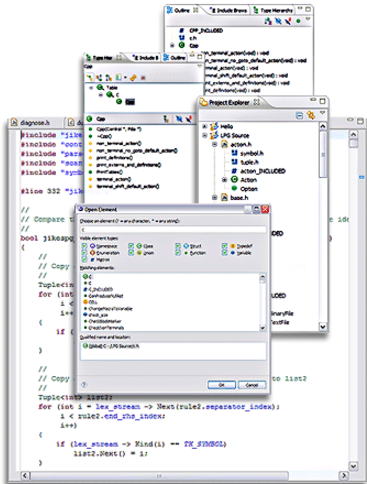
Task: Click the element name input field
Action: [173, 230]
